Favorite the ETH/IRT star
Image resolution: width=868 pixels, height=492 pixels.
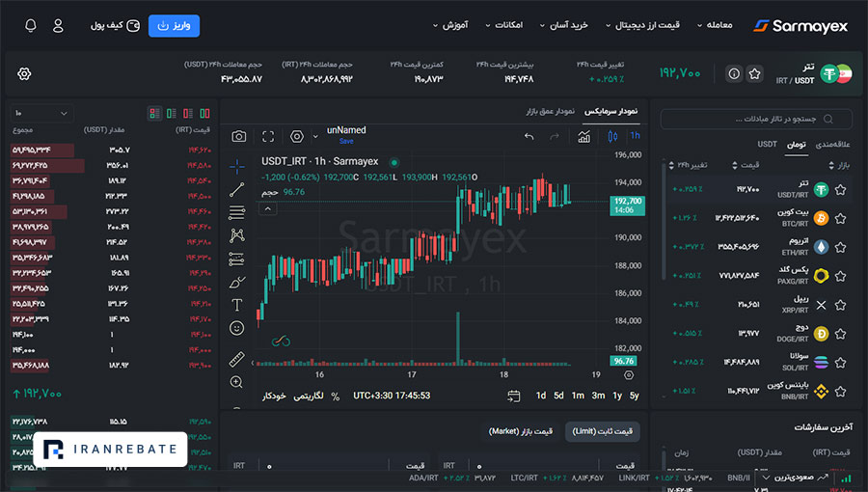840,247
